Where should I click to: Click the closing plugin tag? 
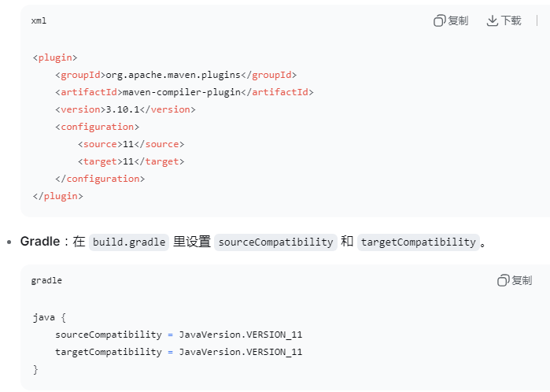coord(57,196)
